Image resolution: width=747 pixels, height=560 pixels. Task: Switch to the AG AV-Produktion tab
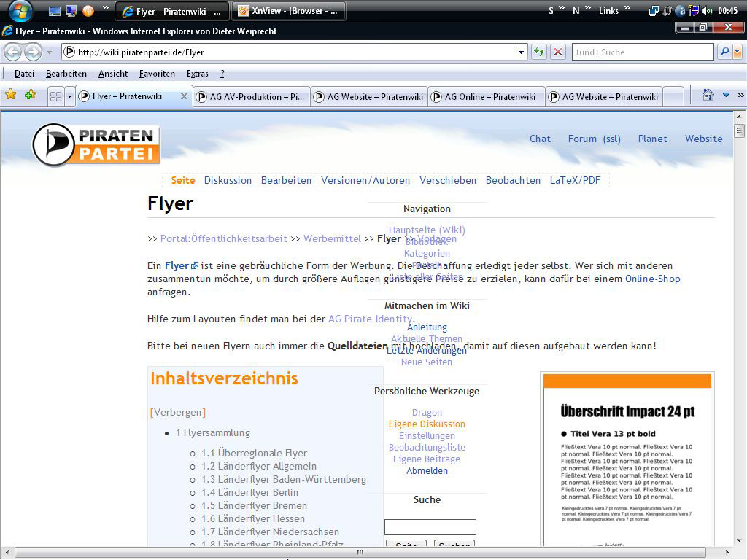point(252,96)
